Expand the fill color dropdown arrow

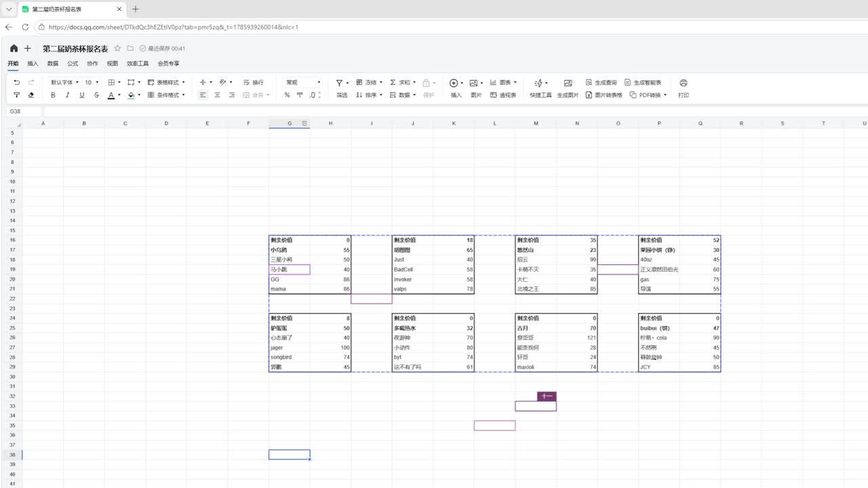pos(140,96)
